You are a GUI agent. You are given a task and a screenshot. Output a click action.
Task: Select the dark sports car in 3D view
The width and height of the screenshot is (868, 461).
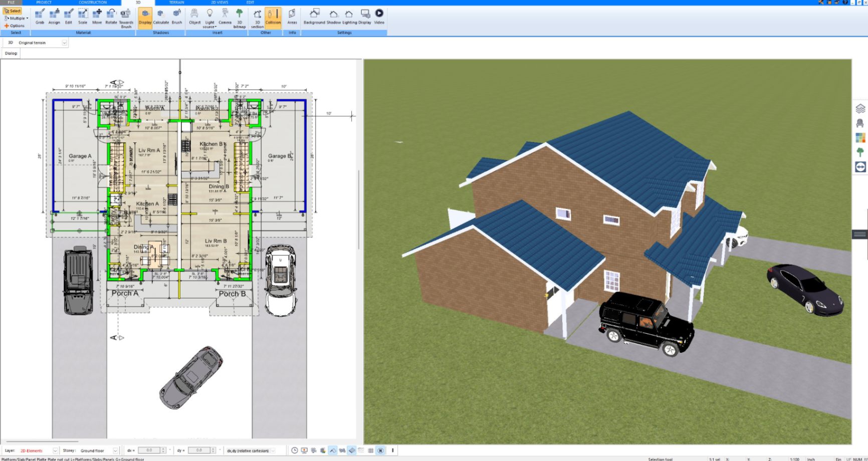(x=805, y=289)
